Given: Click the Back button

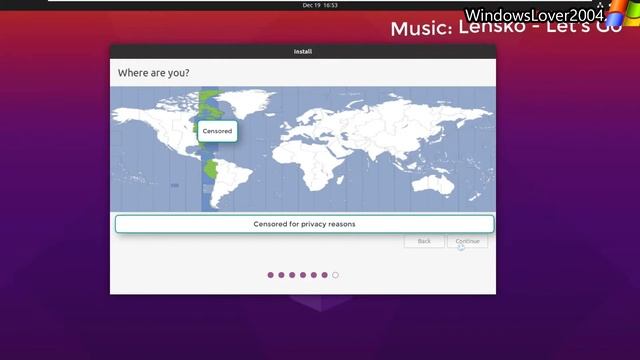Looking at the screenshot, I should click(x=424, y=241).
